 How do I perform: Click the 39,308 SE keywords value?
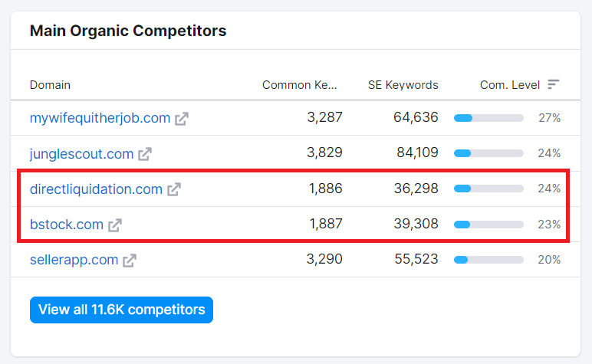point(416,224)
